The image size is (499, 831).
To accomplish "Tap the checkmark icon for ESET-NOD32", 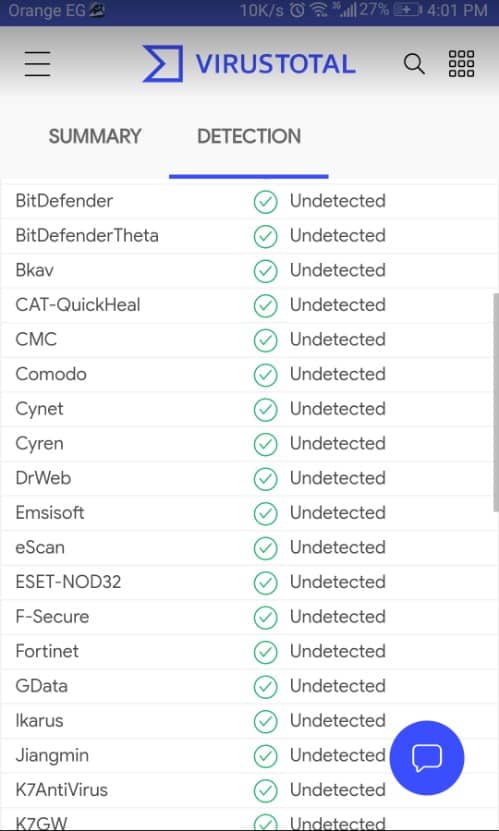I will pos(265,583).
